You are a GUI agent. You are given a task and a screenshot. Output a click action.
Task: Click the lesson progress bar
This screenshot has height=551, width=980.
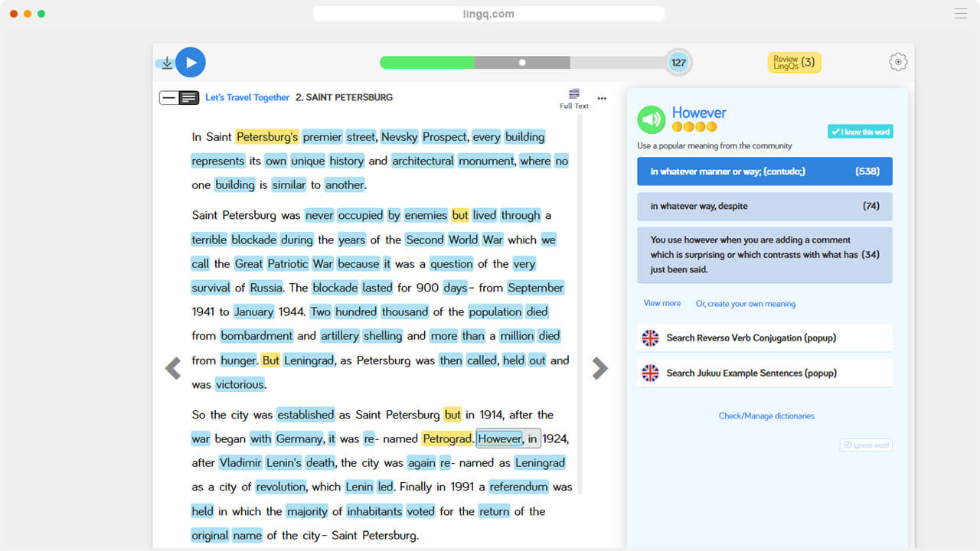tap(522, 63)
